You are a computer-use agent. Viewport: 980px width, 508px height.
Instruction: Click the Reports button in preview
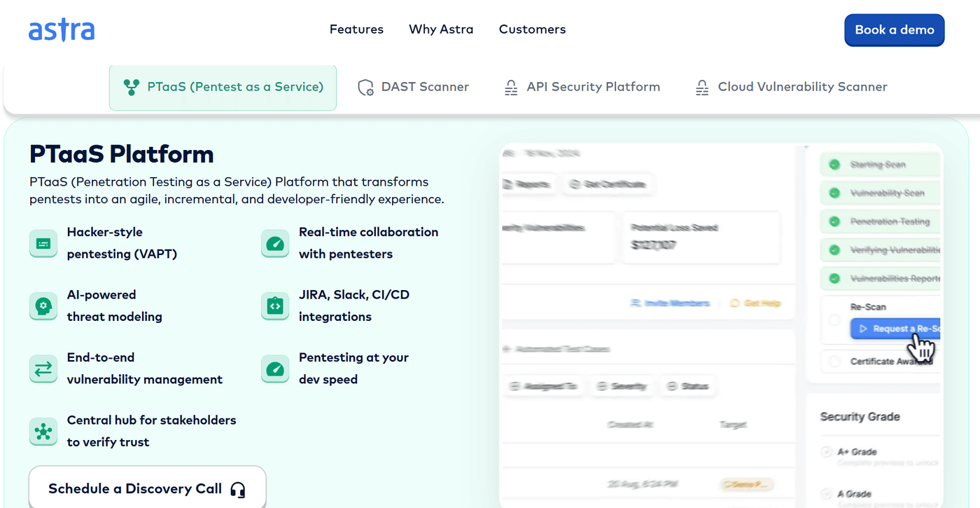point(529,184)
